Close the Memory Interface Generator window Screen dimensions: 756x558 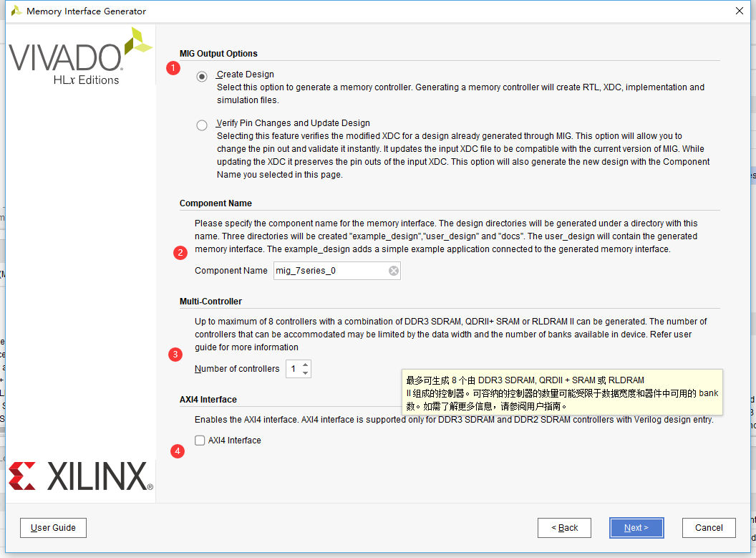pyautogui.click(x=741, y=11)
